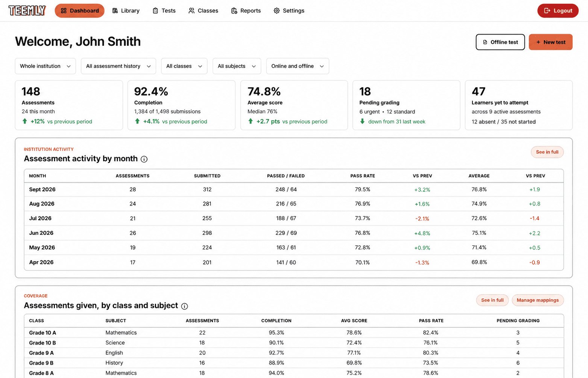Select the Jul 2026 row label

pos(40,218)
